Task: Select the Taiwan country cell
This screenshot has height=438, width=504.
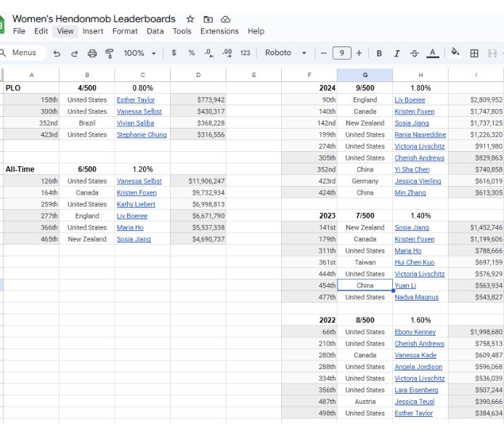Action: point(365,262)
